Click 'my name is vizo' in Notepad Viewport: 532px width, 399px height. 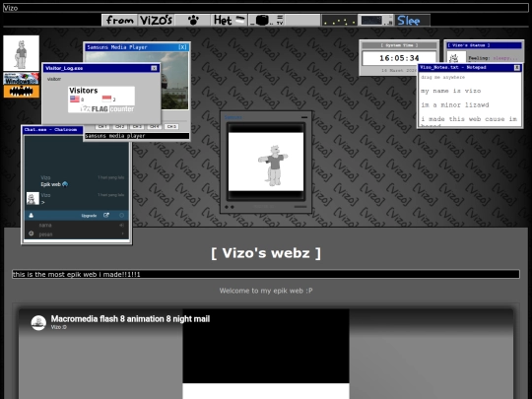pyautogui.click(x=451, y=91)
